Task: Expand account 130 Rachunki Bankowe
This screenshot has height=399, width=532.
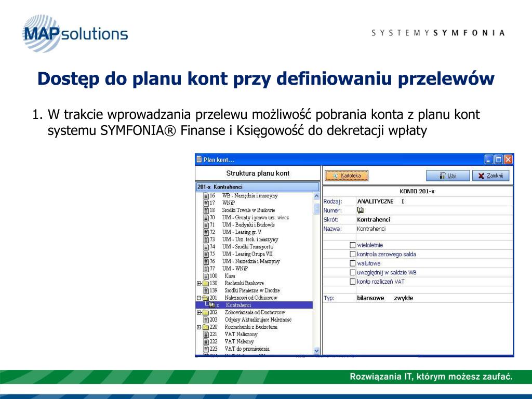Action: coord(199,283)
